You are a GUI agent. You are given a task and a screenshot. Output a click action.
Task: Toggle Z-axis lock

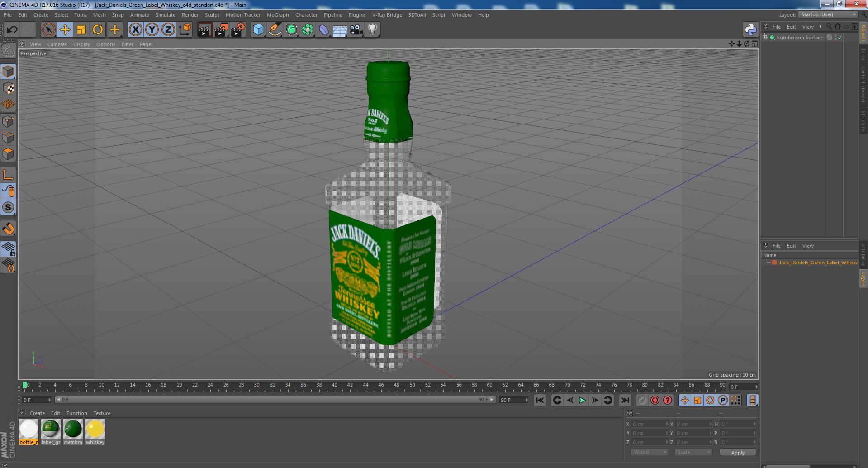168,30
